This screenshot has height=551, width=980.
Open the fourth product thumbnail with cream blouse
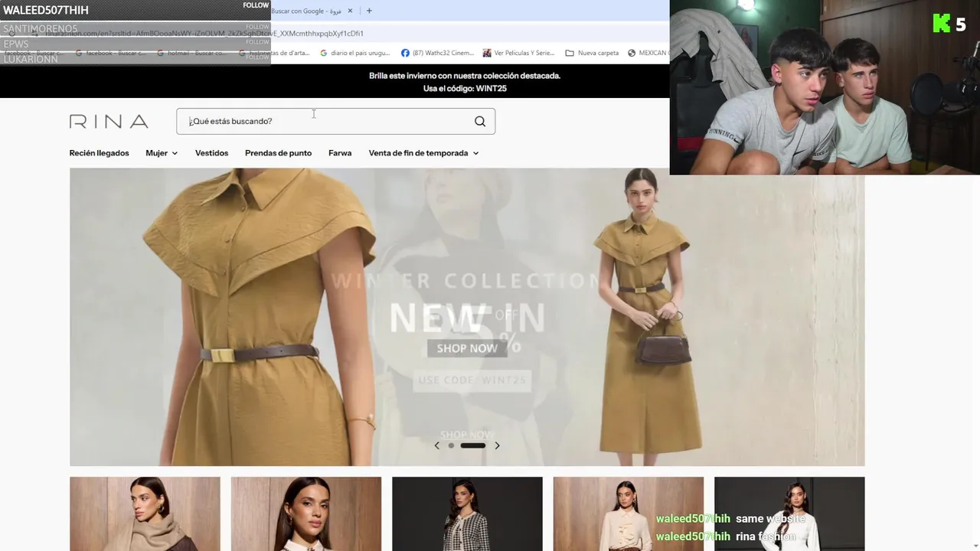[629, 514]
